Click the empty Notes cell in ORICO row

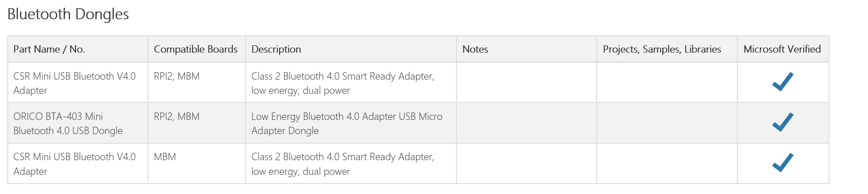click(x=527, y=123)
